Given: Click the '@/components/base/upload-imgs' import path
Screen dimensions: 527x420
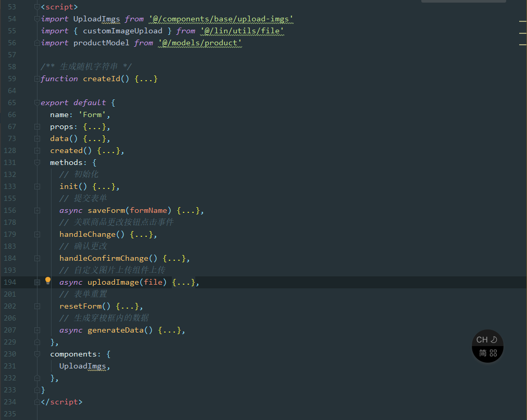Looking at the screenshot, I should [221, 19].
